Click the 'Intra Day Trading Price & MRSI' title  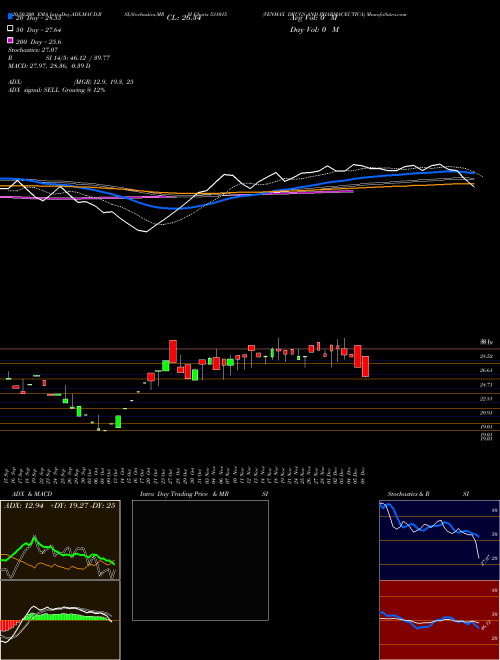coord(204,494)
